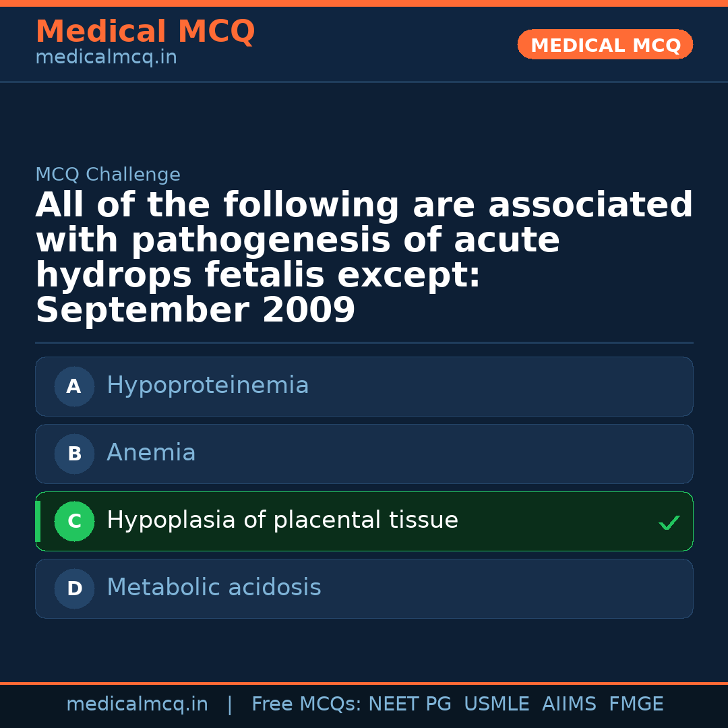728x728 pixels.
Task: Visit medicalmcq.in link under header
Action: pos(106,58)
